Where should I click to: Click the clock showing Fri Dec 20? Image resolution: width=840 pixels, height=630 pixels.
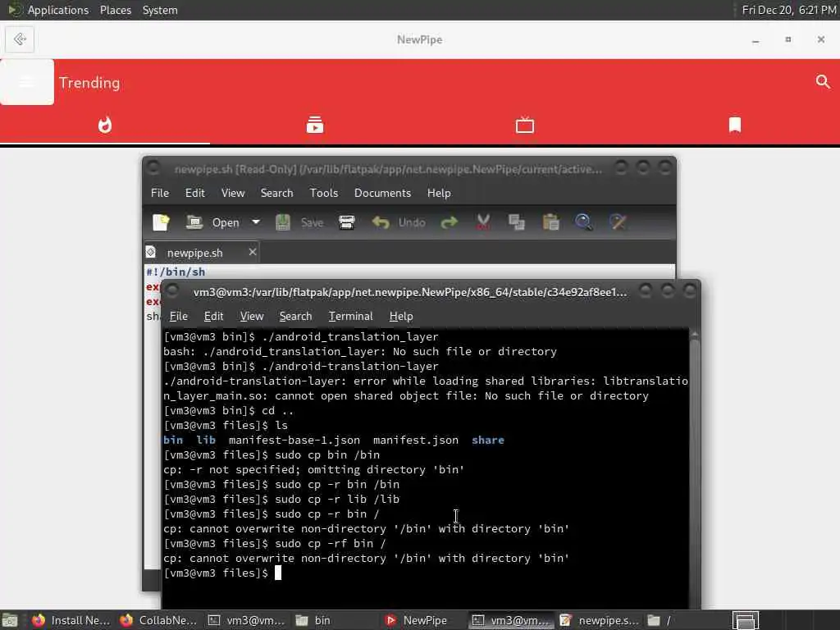click(x=789, y=10)
